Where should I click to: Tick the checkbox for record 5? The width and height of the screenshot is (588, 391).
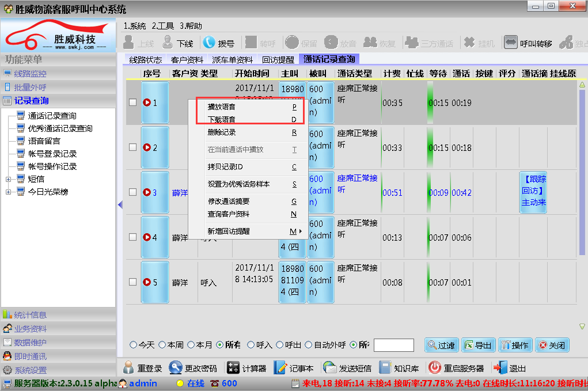pyautogui.click(x=132, y=282)
